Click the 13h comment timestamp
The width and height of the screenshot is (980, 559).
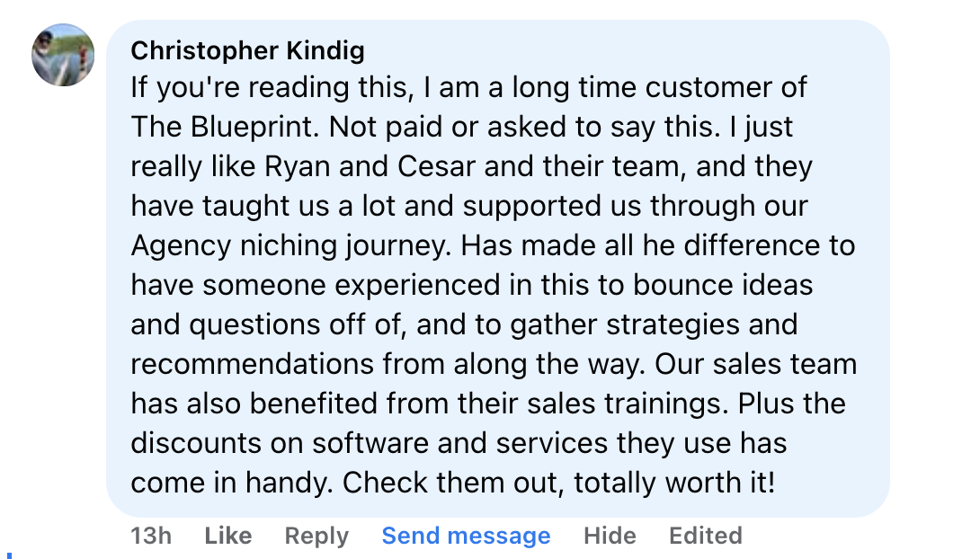tap(150, 536)
